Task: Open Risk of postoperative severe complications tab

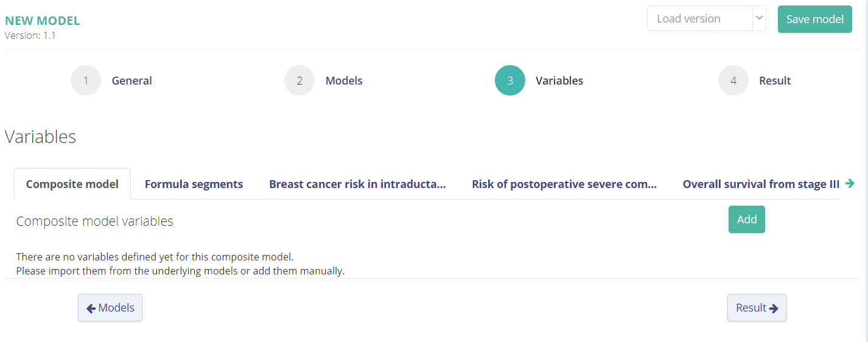Action: coord(564,184)
